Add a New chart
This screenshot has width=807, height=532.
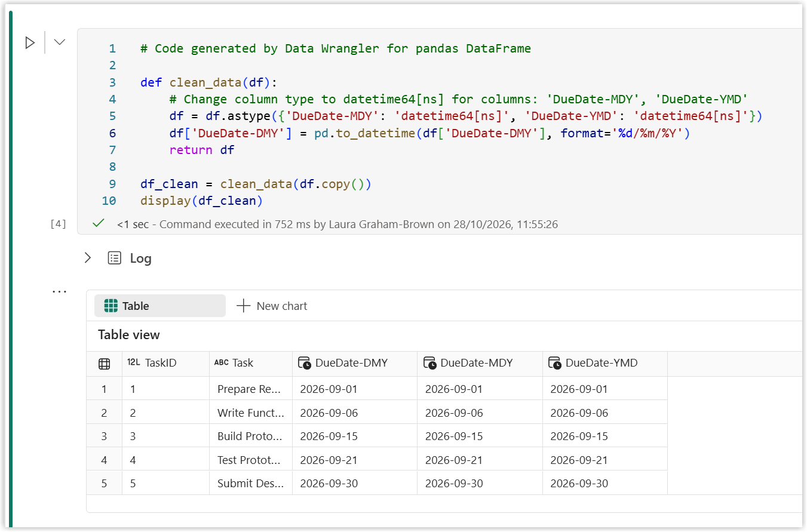click(272, 306)
